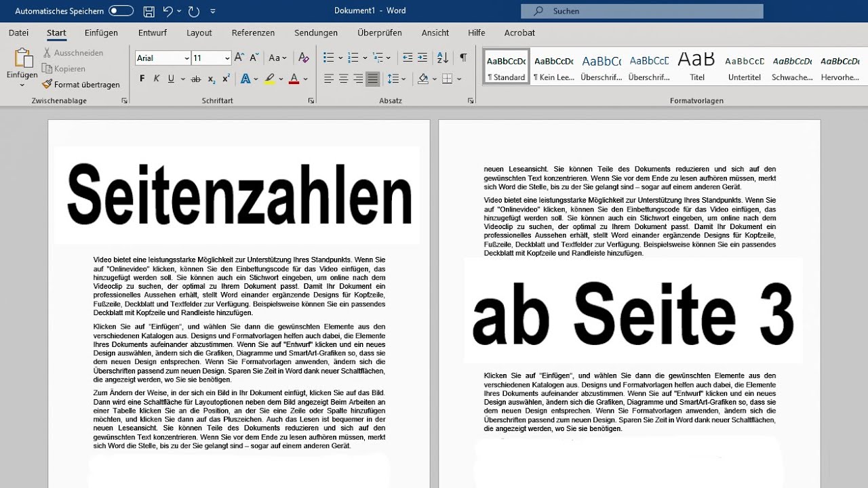Click the sort A-Z icon

point(443,58)
